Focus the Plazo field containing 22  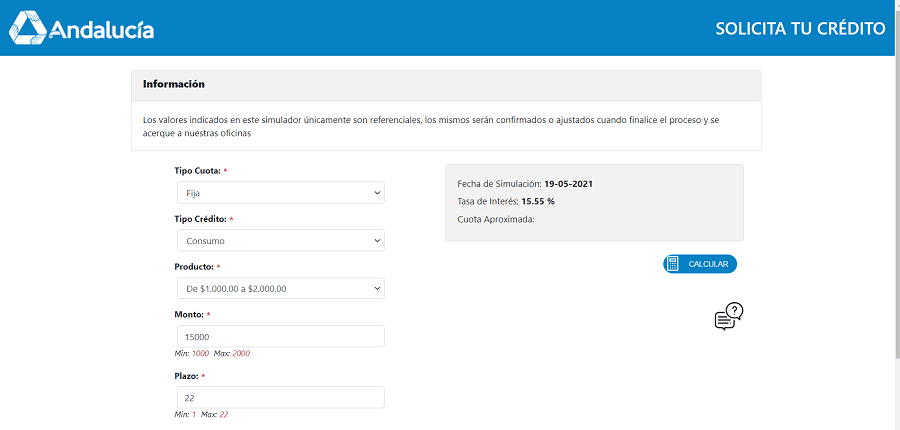279,398
